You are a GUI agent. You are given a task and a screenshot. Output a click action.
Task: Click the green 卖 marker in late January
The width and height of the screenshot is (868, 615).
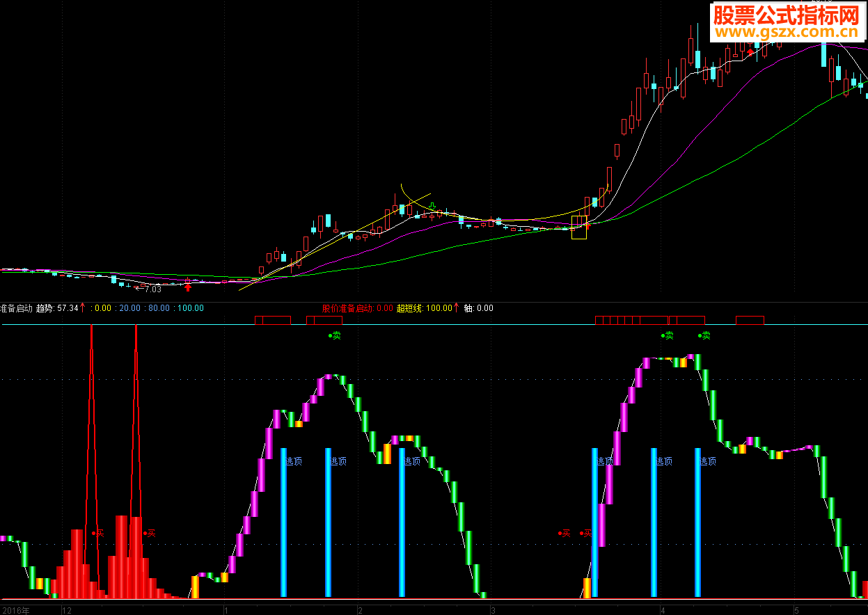(335, 336)
